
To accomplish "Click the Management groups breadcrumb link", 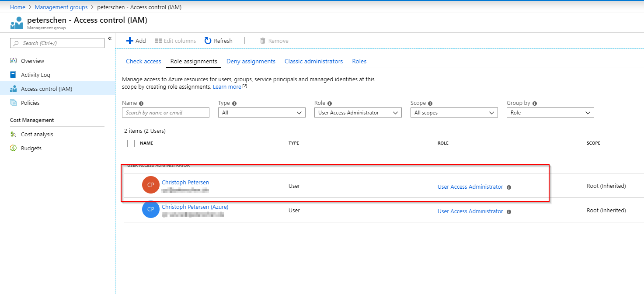I will point(61,7).
